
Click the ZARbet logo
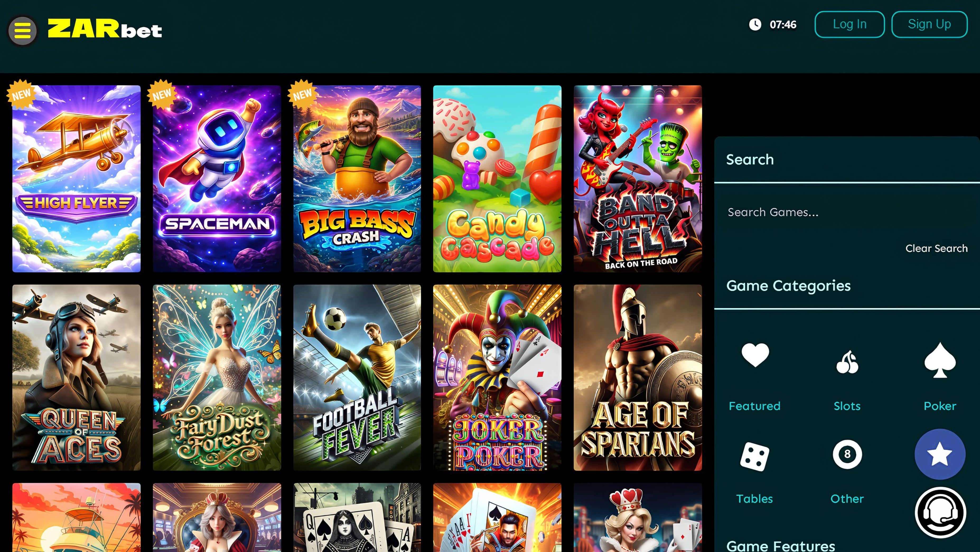click(x=105, y=29)
